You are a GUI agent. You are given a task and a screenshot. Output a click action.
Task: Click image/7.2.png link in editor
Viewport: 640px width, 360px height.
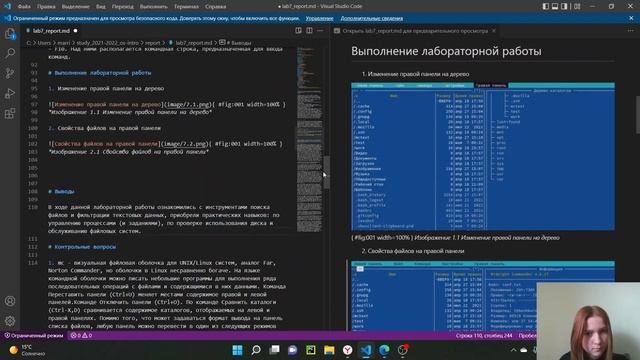coord(185,144)
